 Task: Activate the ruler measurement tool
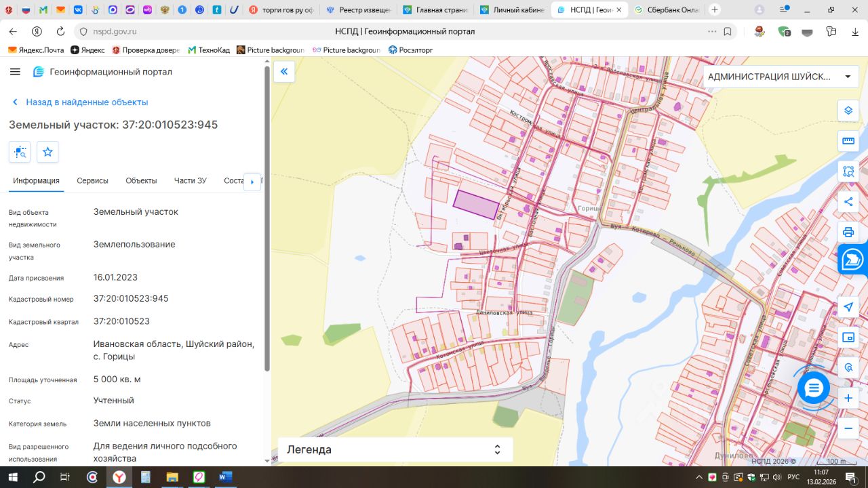848,141
